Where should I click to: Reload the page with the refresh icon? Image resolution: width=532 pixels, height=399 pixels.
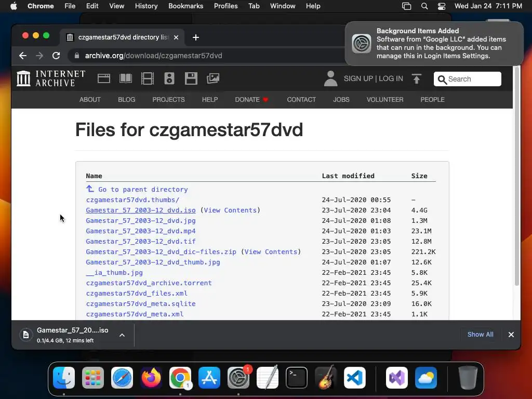(x=56, y=56)
